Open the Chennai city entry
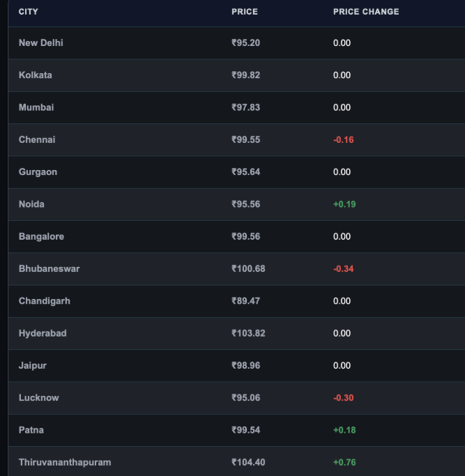This screenshot has width=465, height=476. (x=37, y=139)
